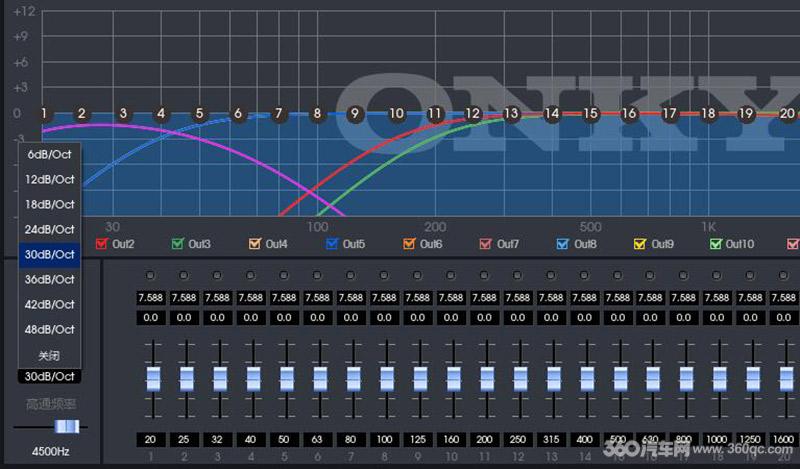
Task: Select EQ node 16 on the response graph
Action: [629, 113]
